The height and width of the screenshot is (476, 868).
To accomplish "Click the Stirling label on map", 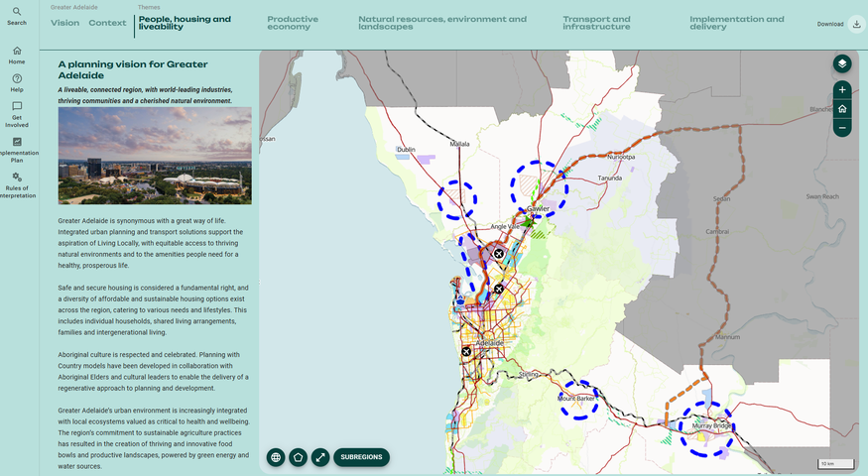I will click(528, 375).
